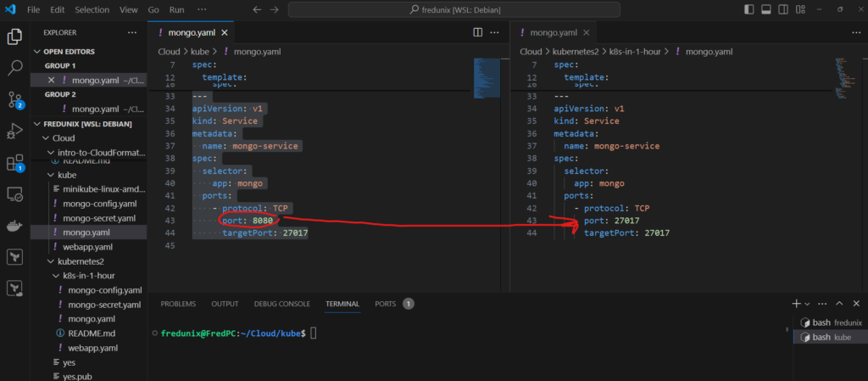
Task: Open the hidden menus ellipsis after Run
Action: click(202, 10)
